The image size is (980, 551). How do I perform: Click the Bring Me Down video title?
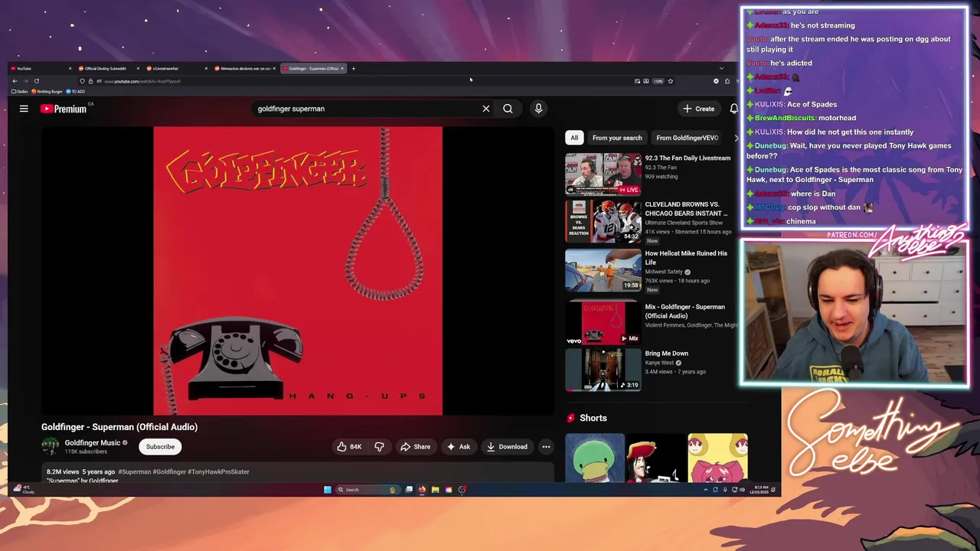667,354
